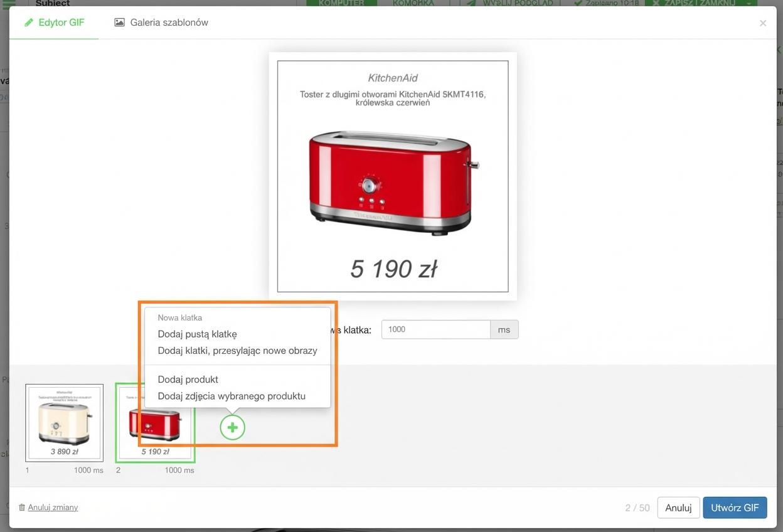Viewport: 783px width, 532px height.
Task: Click the KitchenAid heading in the preview
Action: tap(393, 78)
